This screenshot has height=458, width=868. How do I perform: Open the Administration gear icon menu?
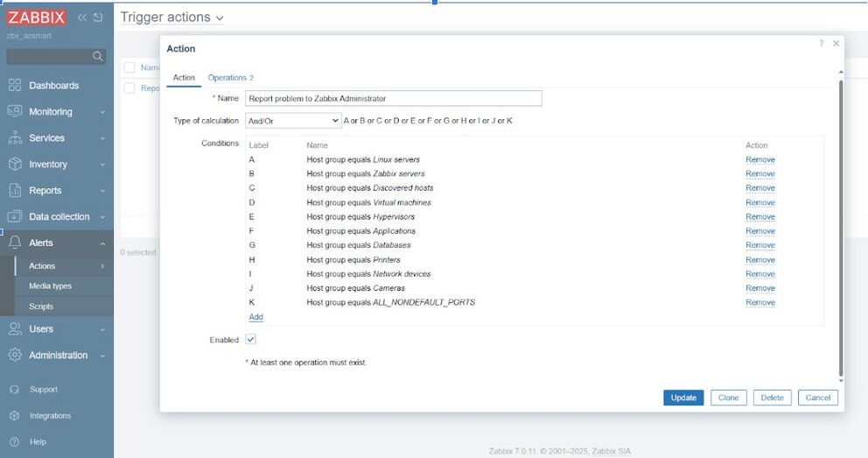(x=15, y=356)
